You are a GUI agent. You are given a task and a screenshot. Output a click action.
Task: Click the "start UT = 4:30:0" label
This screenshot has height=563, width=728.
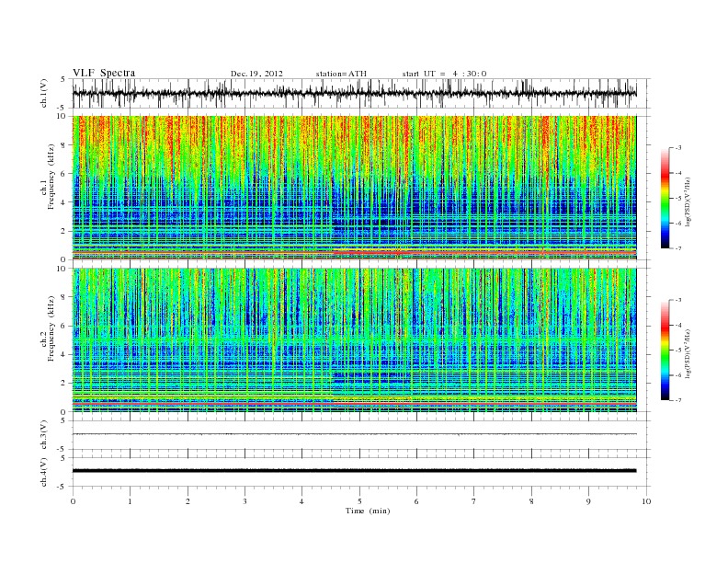point(444,74)
